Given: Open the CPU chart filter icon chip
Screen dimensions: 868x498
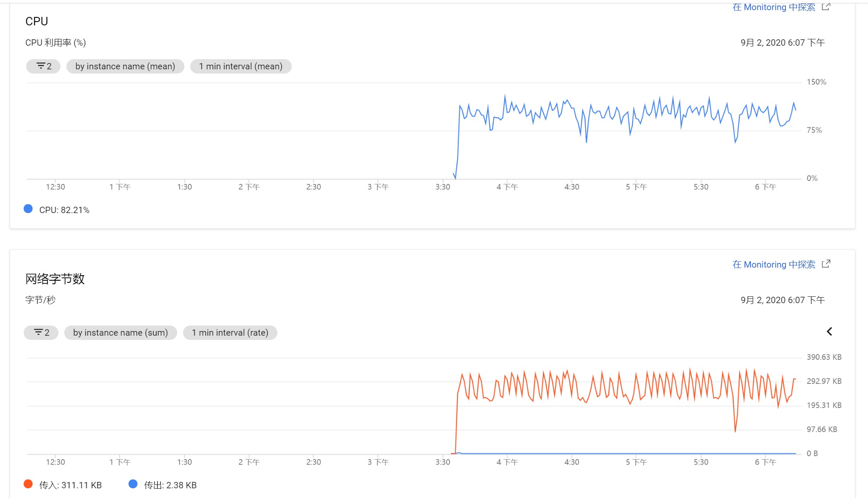Looking at the screenshot, I should pos(44,66).
